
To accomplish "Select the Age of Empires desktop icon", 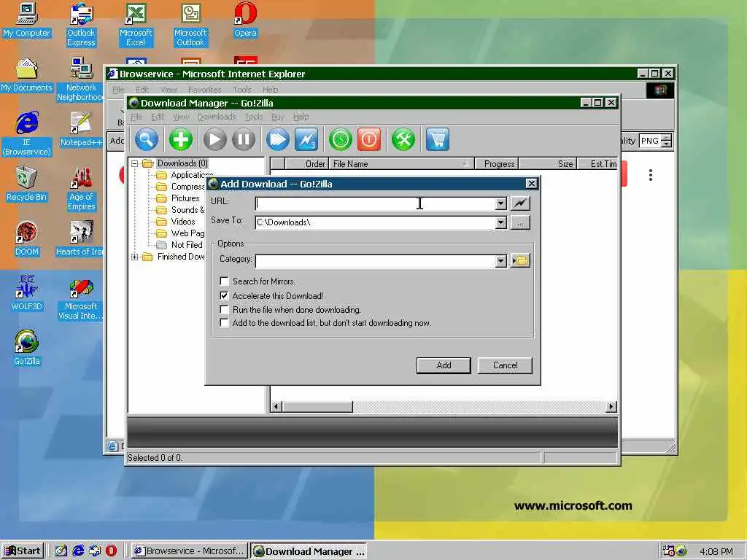I will [x=82, y=189].
